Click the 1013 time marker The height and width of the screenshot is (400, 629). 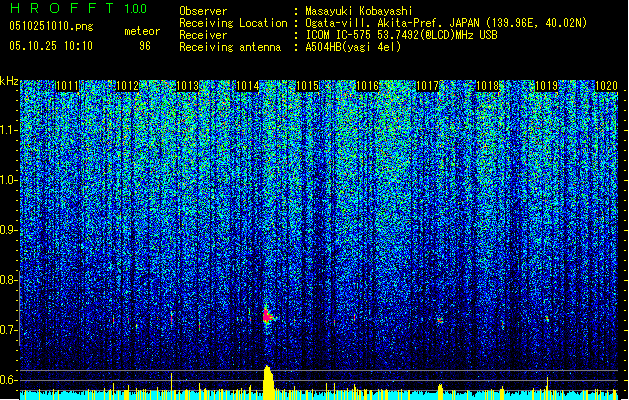[x=187, y=86]
